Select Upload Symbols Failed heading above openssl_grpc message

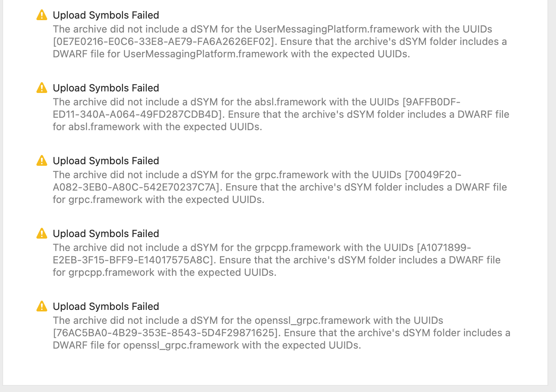(x=106, y=306)
